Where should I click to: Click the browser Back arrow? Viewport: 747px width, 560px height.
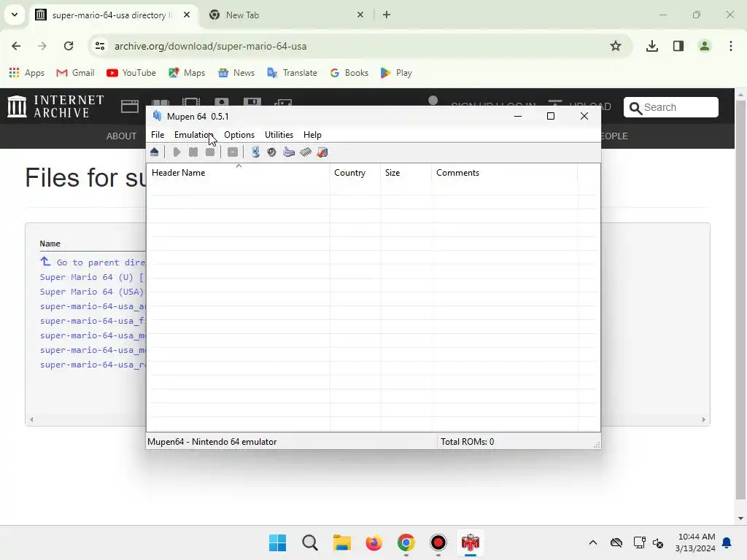[x=16, y=46]
